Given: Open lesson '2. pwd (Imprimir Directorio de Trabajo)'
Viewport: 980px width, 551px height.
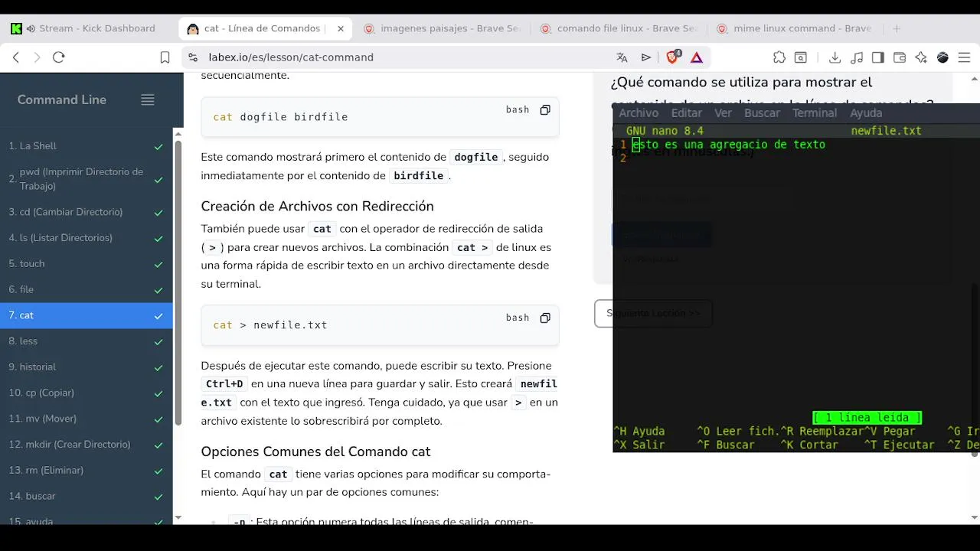Looking at the screenshot, I should click(x=86, y=179).
